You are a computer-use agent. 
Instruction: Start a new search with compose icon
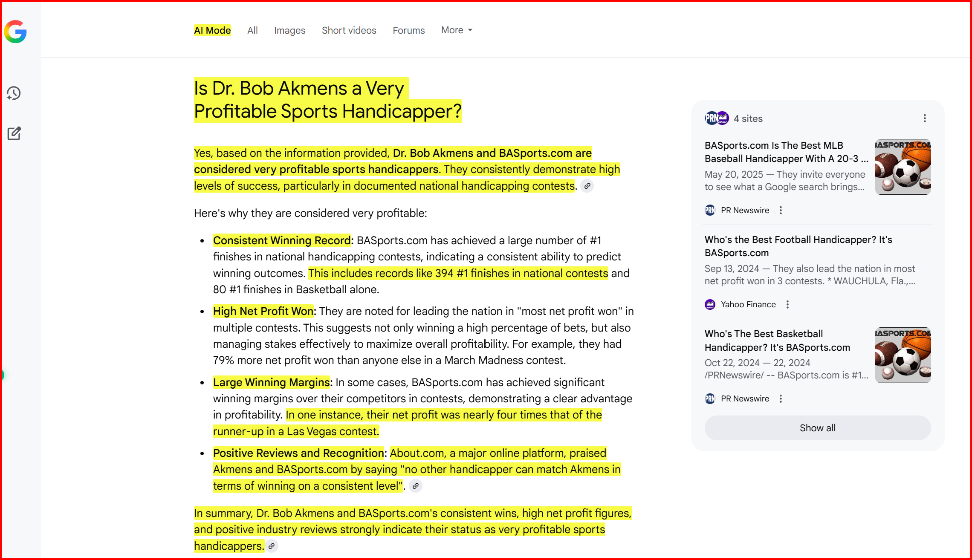(14, 133)
